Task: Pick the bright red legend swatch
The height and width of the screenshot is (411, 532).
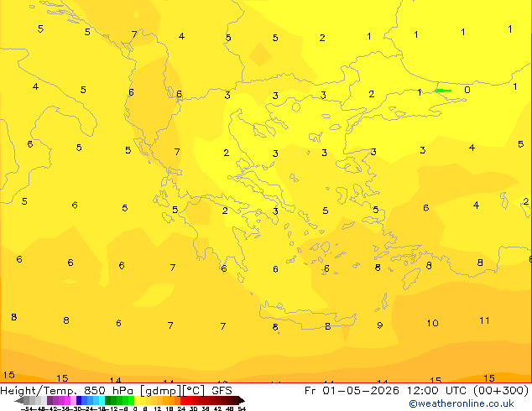Action: pos(183,400)
